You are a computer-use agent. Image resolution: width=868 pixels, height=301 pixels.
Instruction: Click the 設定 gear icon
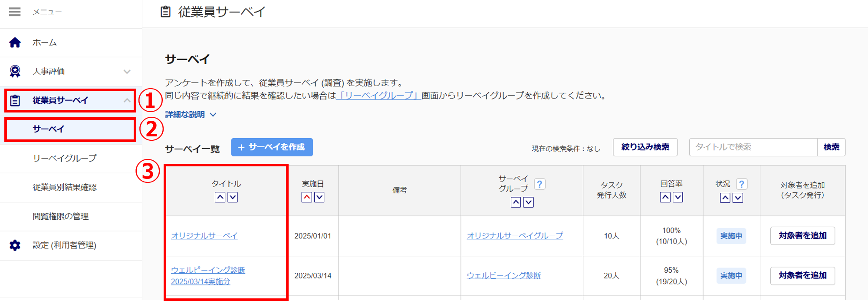click(15, 245)
